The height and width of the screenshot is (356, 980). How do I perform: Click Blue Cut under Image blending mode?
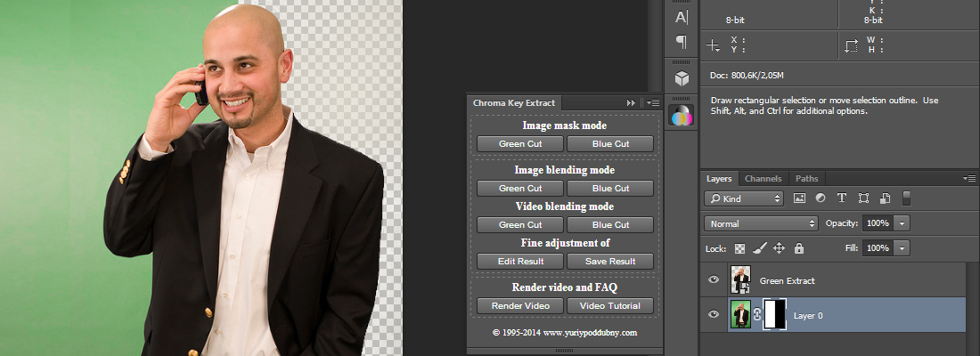610,188
